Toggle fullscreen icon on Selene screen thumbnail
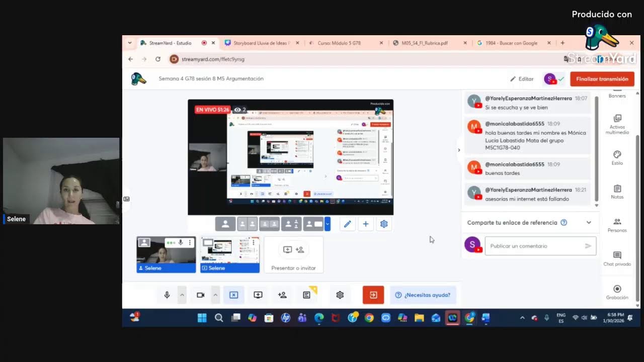 pos(208,243)
